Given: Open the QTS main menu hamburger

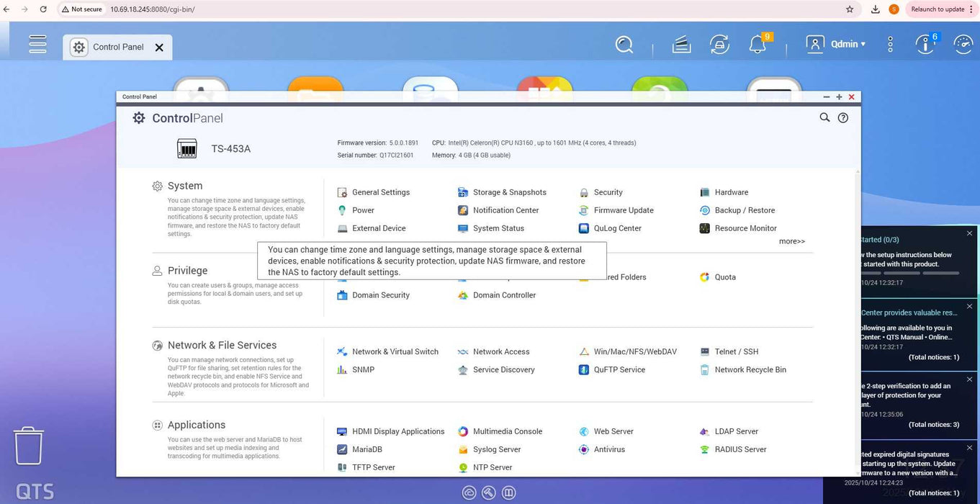Looking at the screenshot, I should (37, 44).
